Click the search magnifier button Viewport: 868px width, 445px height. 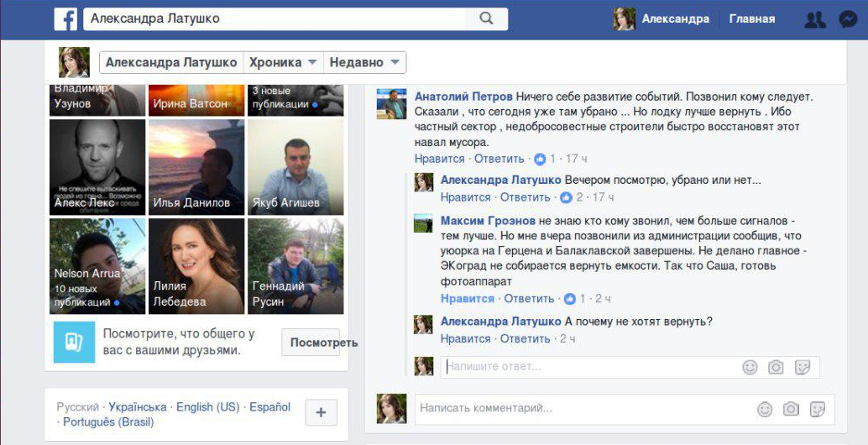coord(486,18)
